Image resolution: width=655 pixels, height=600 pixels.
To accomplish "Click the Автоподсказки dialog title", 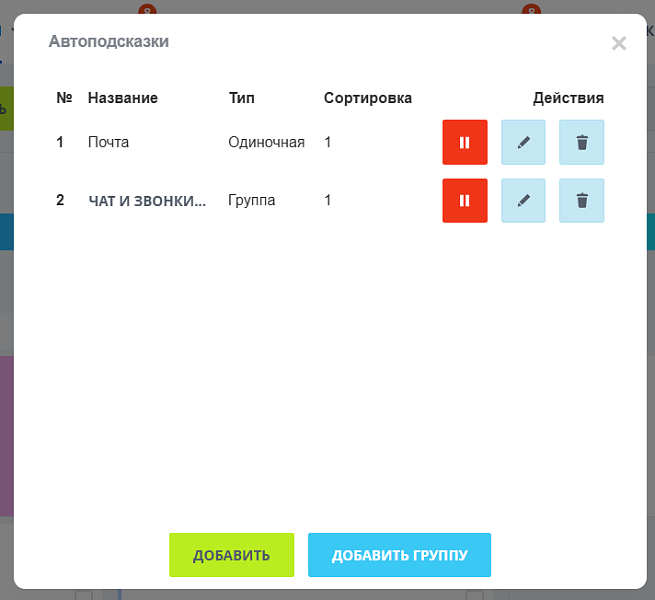I will (x=109, y=41).
